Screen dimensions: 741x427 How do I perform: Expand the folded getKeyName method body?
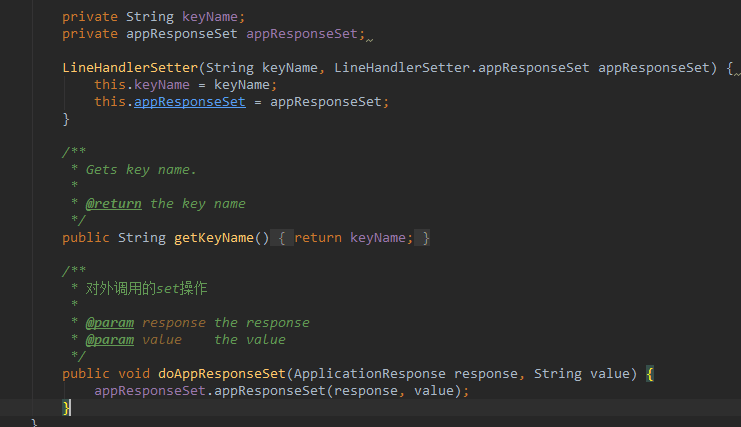[283, 238]
